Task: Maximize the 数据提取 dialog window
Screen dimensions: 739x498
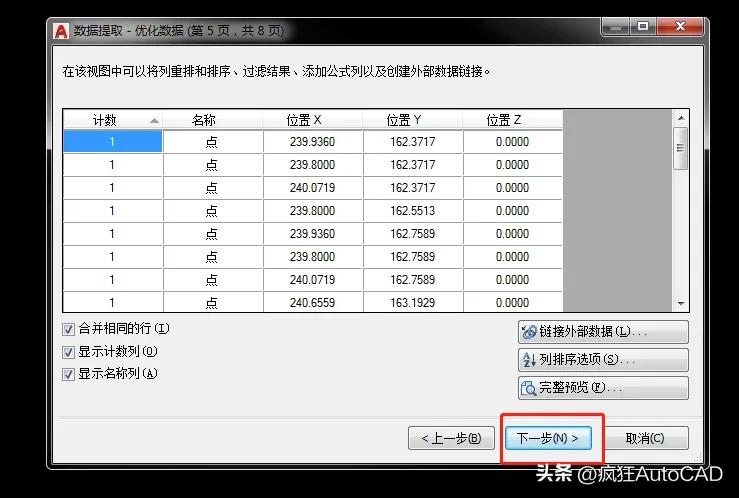Action: pyautogui.click(x=643, y=26)
